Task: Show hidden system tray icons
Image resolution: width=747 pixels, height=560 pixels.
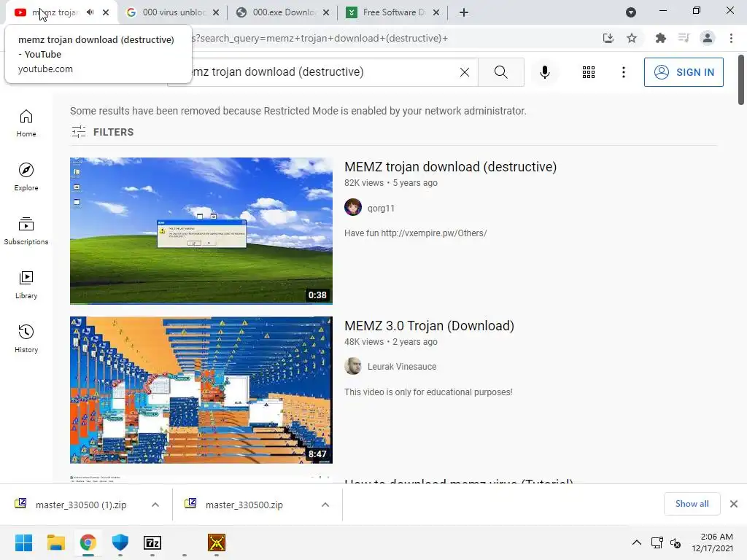Action: (636, 542)
